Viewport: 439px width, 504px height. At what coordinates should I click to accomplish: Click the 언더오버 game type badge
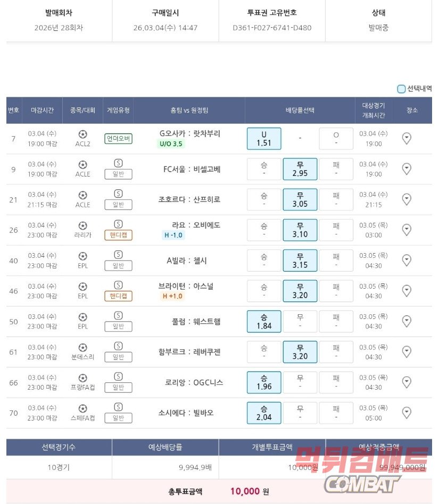click(x=118, y=139)
